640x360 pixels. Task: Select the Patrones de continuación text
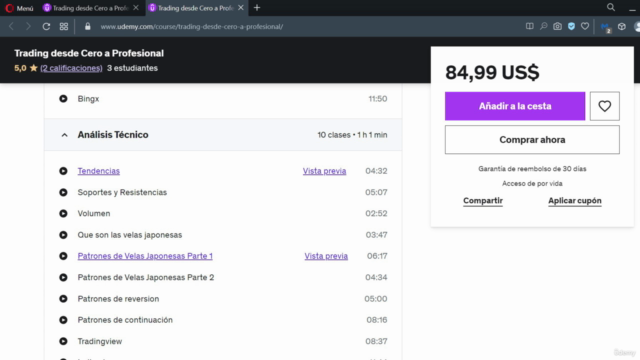coord(125,320)
